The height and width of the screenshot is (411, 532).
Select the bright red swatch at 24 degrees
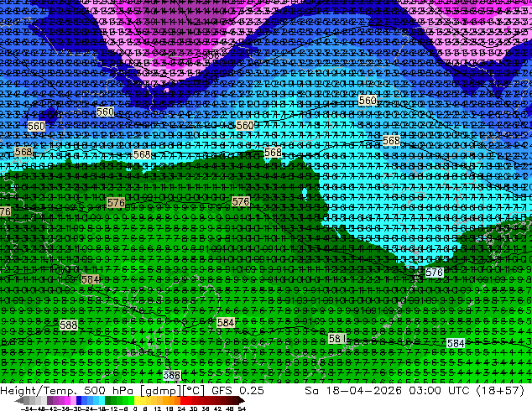coord(183,400)
